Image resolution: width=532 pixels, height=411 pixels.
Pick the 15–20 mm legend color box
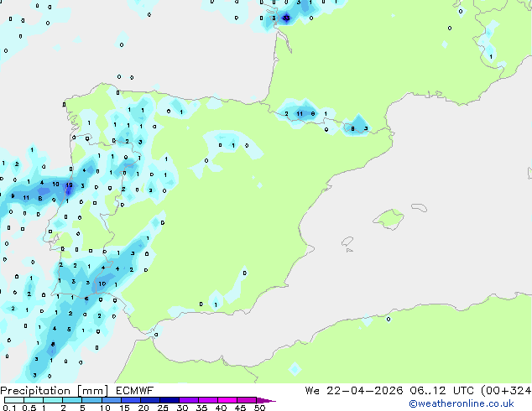130,400
